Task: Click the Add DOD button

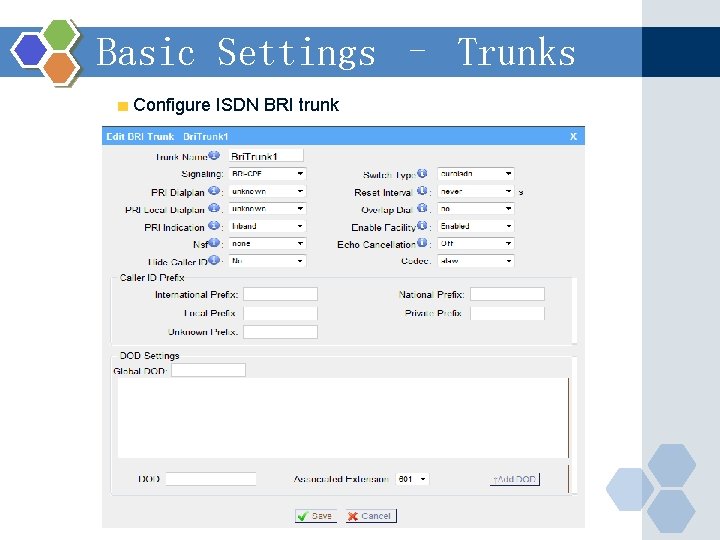Action: point(515,479)
